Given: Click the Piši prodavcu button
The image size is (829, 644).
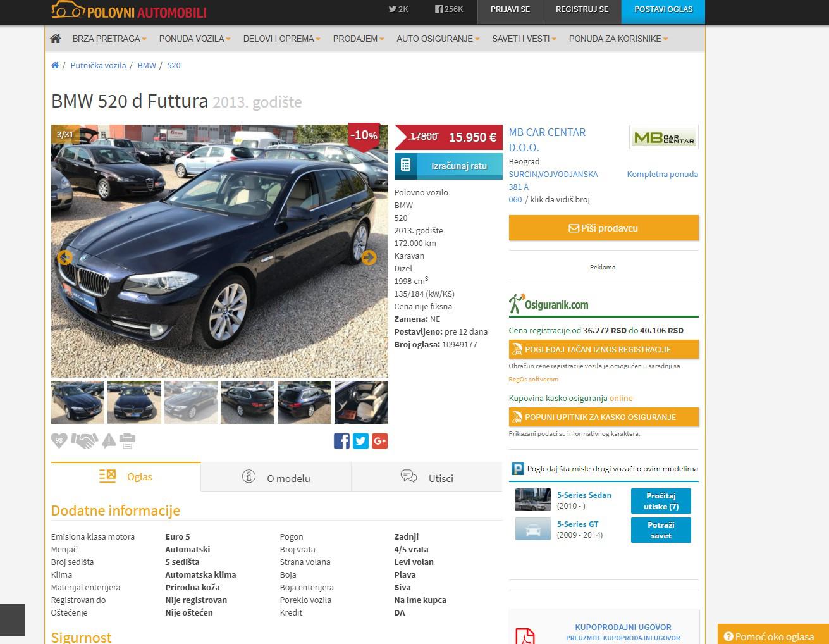Looking at the screenshot, I should (x=603, y=228).
